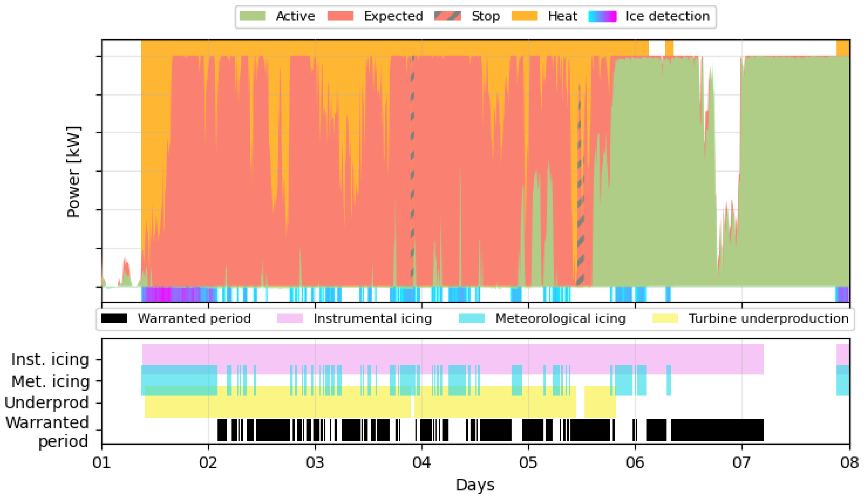Click the 'Warranted period' row label on y-axis

(47, 432)
